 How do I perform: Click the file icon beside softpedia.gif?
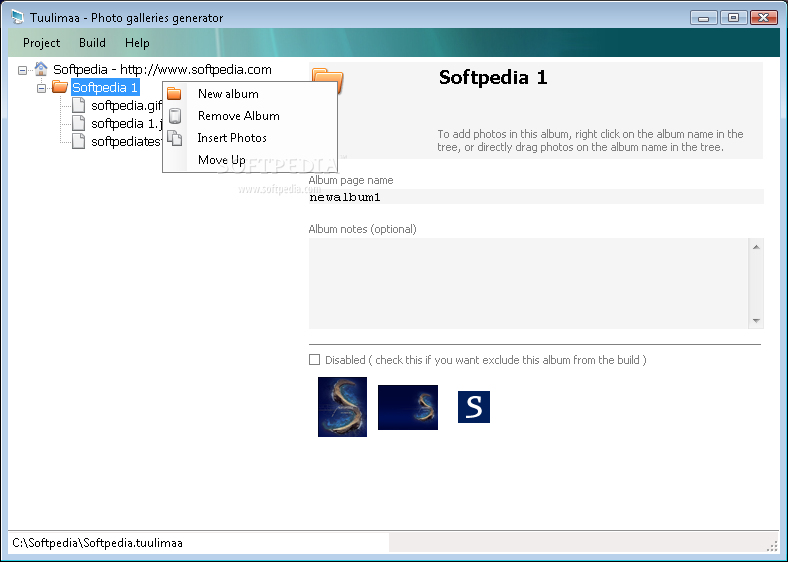[x=78, y=105]
